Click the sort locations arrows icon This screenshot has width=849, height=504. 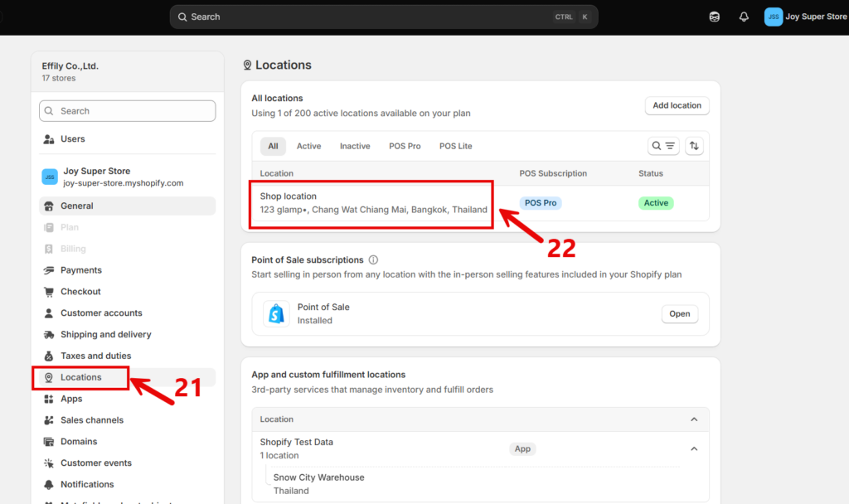694,146
